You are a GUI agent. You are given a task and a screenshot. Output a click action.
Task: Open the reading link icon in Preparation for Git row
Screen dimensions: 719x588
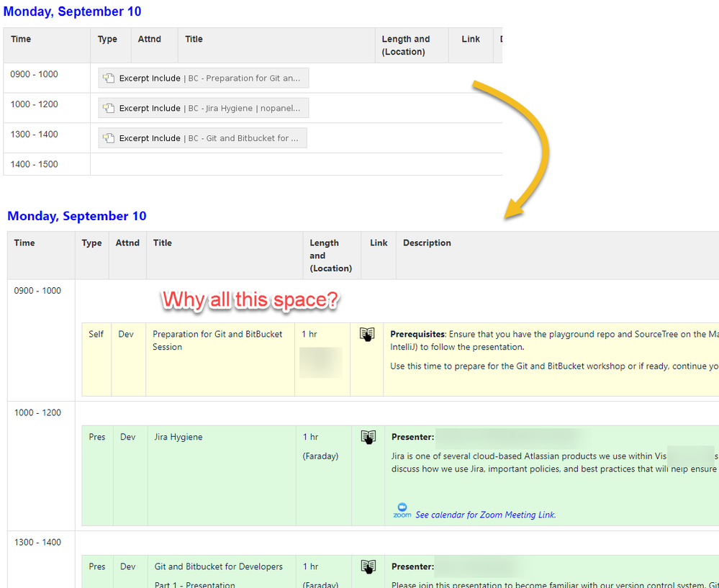coord(367,335)
